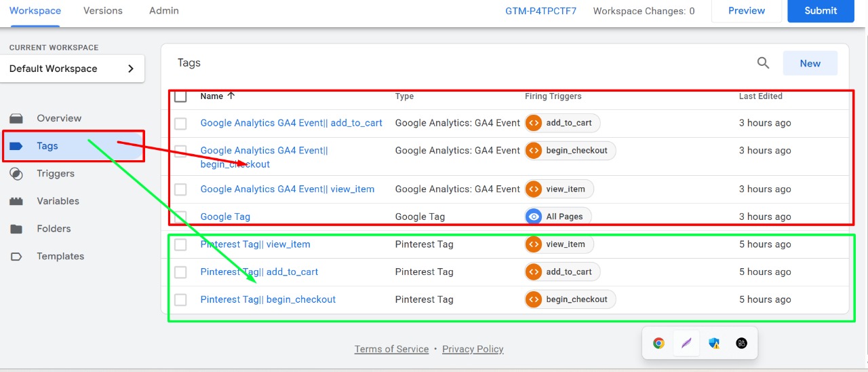Open container ID GTM-P4TPCTF7 link
This screenshot has height=372, width=868.
click(x=541, y=11)
